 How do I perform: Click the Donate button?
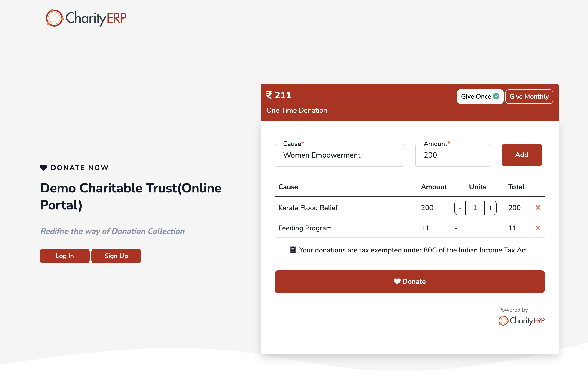click(410, 282)
